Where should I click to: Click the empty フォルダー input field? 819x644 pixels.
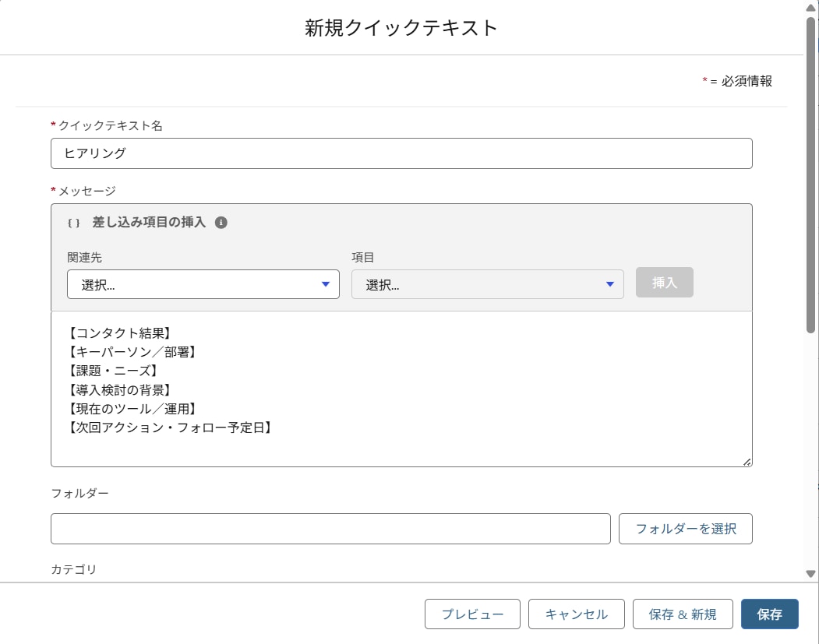tap(331, 528)
